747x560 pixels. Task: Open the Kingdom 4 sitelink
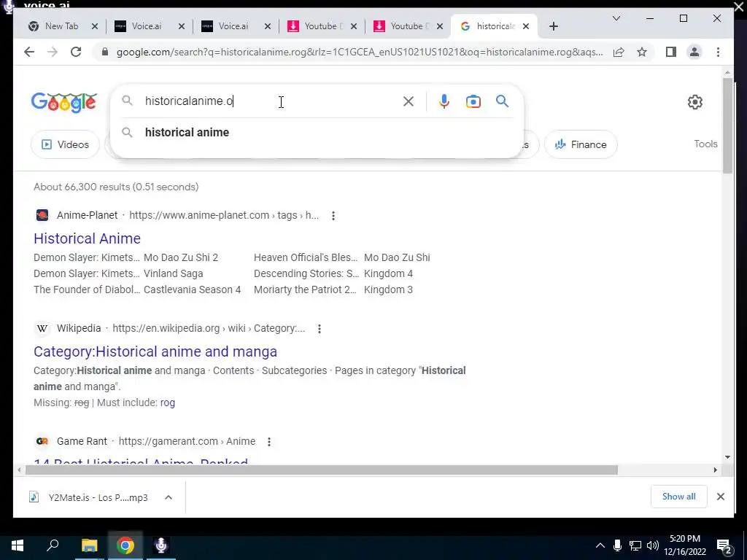(x=388, y=274)
